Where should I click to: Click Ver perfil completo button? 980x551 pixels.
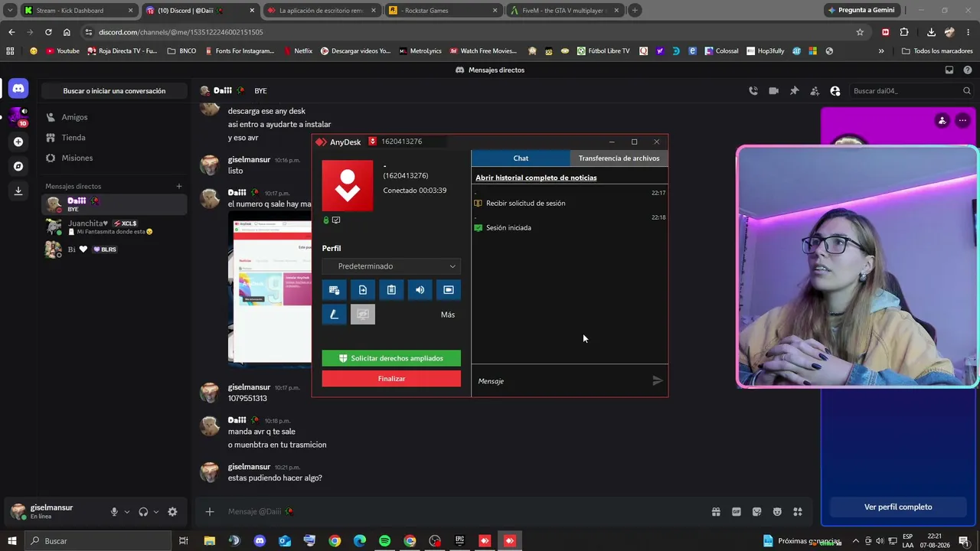898,507
